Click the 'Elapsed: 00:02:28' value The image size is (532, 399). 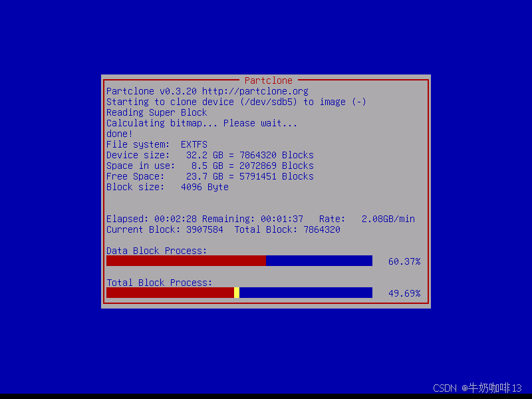(x=152, y=219)
